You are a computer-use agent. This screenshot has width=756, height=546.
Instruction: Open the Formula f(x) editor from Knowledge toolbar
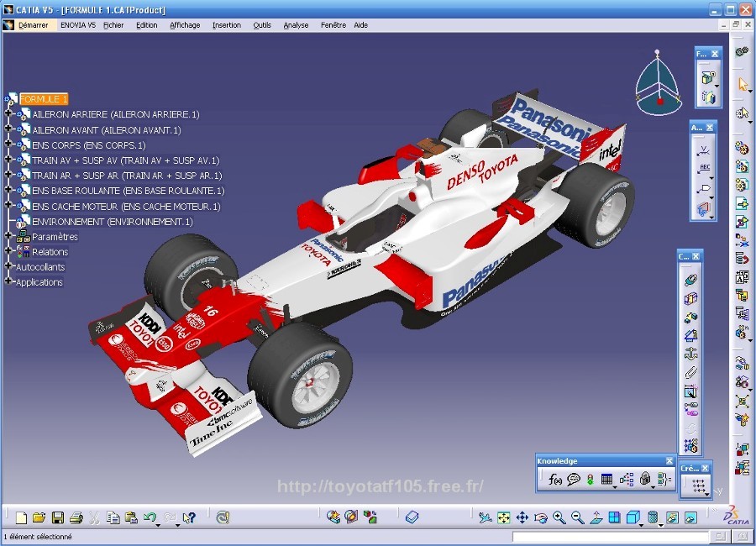click(x=556, y=479)
